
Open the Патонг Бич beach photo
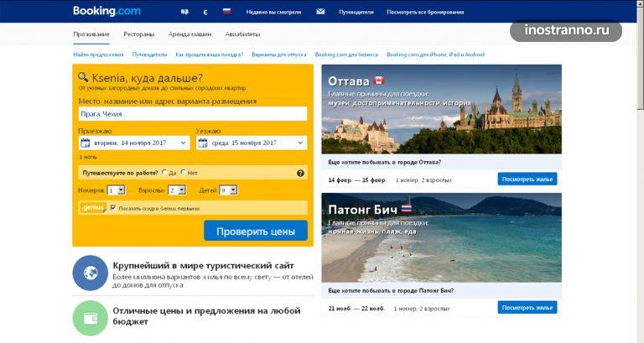coord(442,237)
